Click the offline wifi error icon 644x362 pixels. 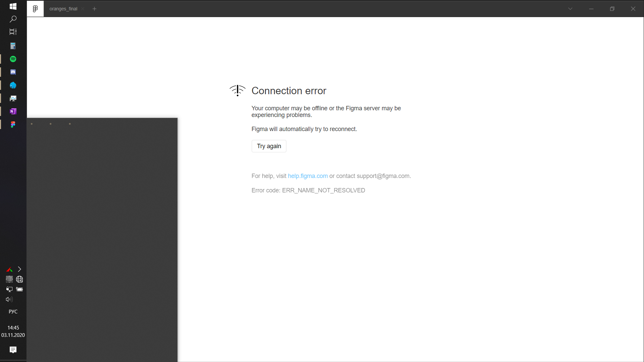point(237,90)
